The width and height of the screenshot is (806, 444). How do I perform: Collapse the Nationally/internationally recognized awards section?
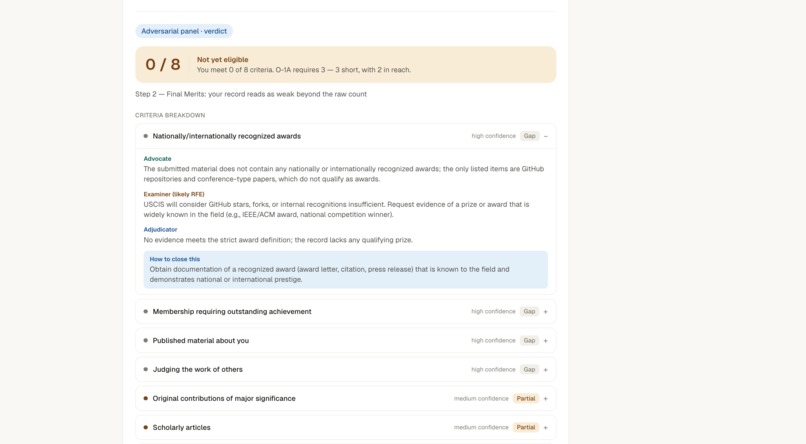545,136
